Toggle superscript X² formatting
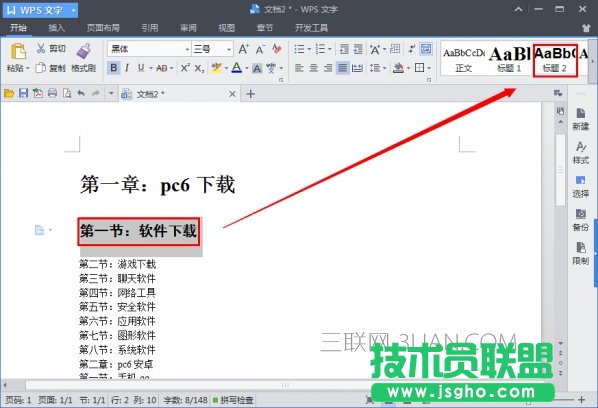Viewport: 598px width, 408px height. click(x=185, y=68)
